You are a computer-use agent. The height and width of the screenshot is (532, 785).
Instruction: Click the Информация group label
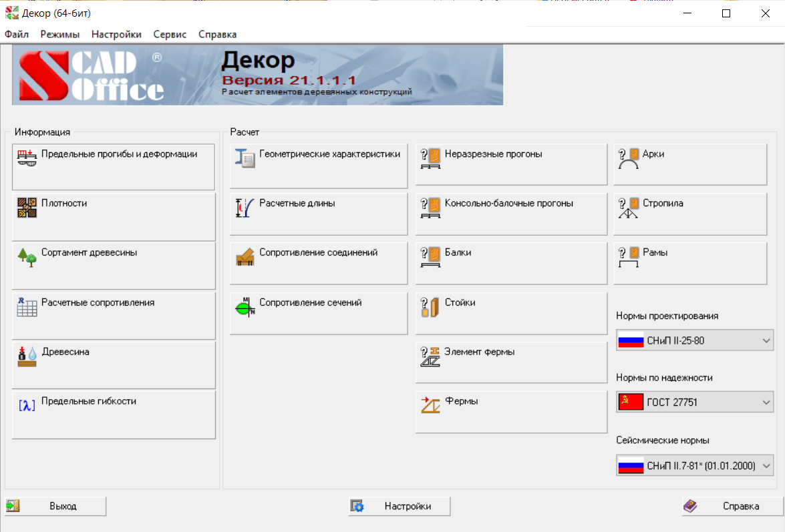coord(42,132)
